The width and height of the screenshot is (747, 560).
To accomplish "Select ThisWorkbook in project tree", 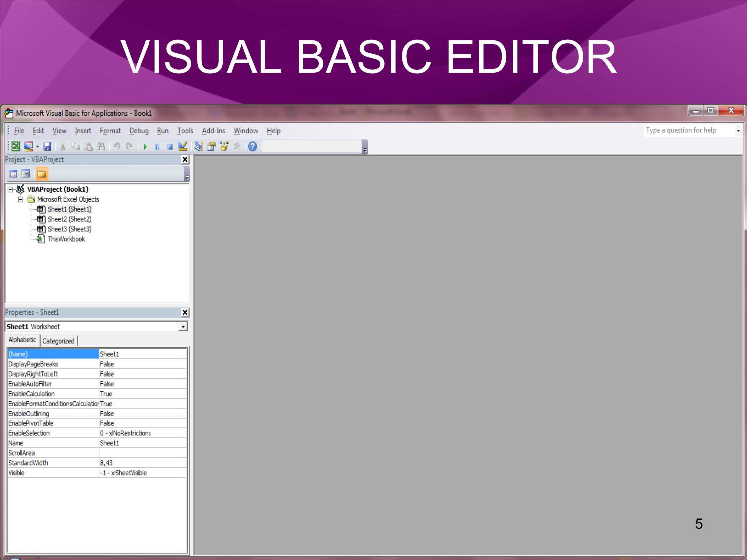I will pyautogui.click(x=66, y=239).
